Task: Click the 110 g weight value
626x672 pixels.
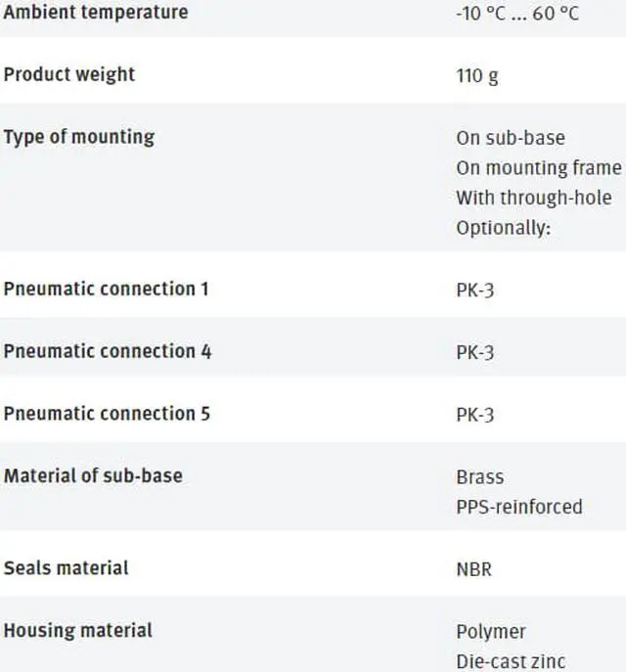Action: [x=477, y=76]
